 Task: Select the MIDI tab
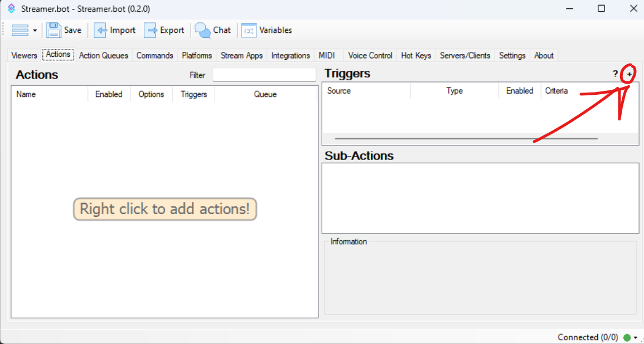(327, 55)
